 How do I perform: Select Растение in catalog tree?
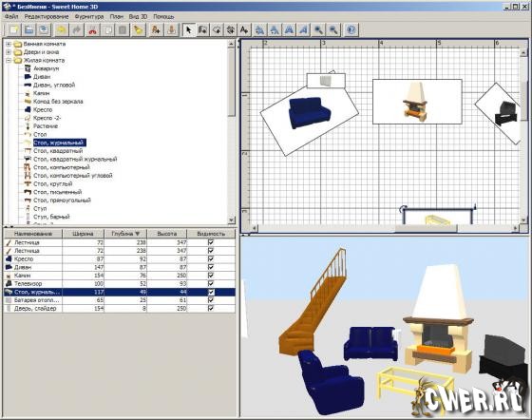46,126
